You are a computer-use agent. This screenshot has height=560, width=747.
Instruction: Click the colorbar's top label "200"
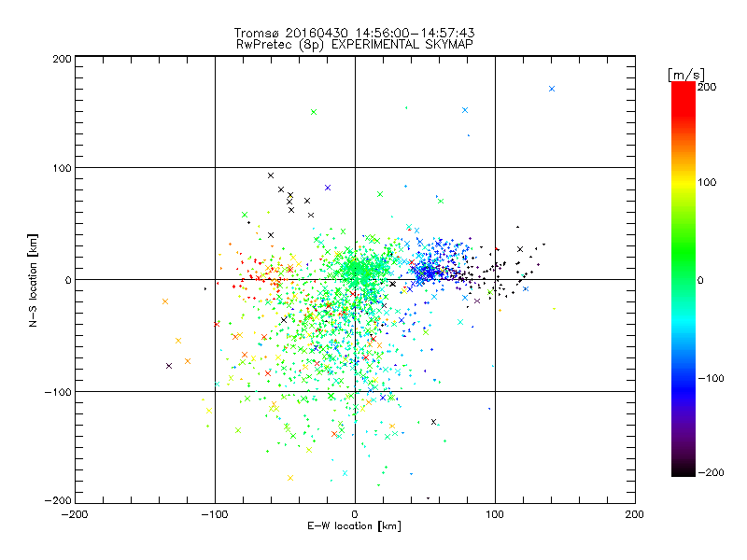tap(707, 87)
